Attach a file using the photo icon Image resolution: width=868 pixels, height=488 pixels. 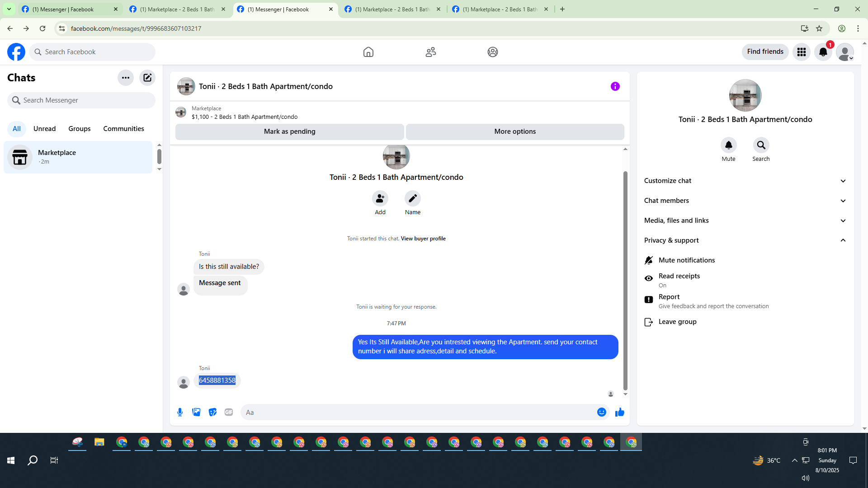[x=196, y=412]
